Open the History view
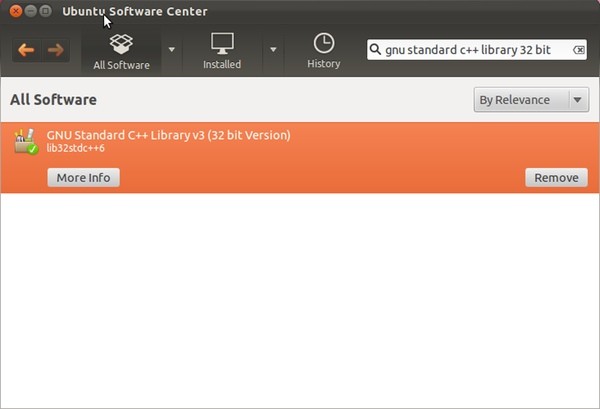 [324, 51]
